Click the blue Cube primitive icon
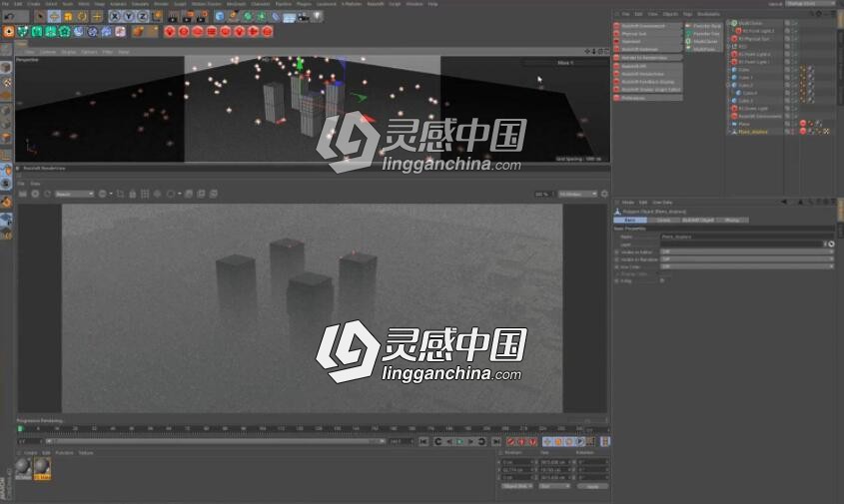The height and width of the screenshot is (504, 844). click(x=220, y=17)
